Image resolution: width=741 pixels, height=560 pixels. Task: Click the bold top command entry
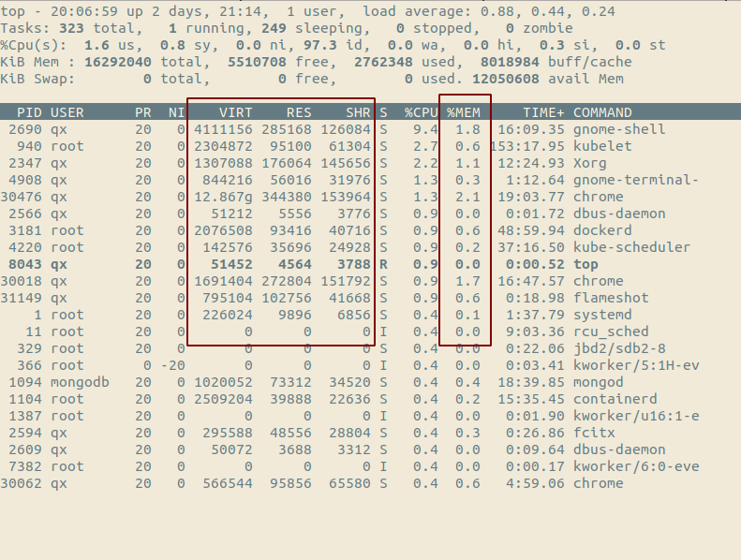586,264
